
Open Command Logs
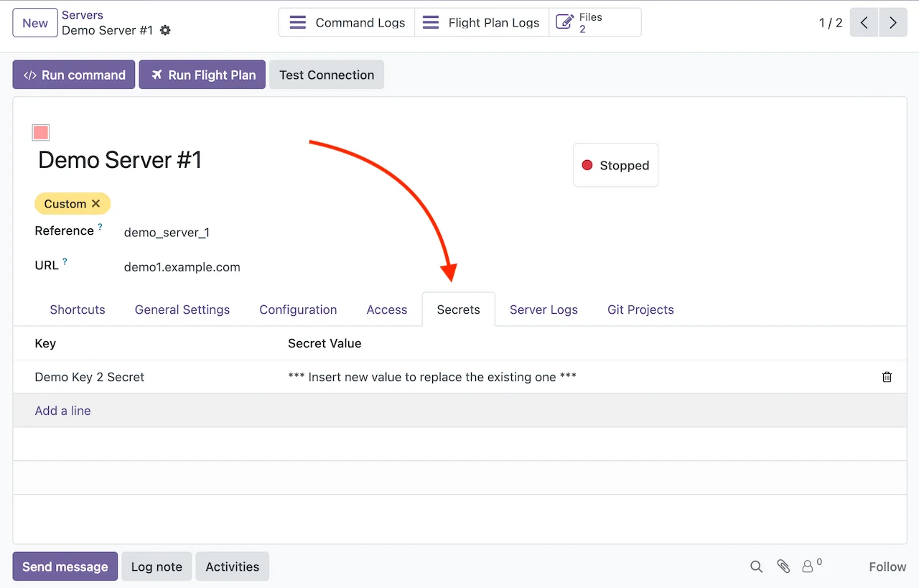tap(347, 23)
